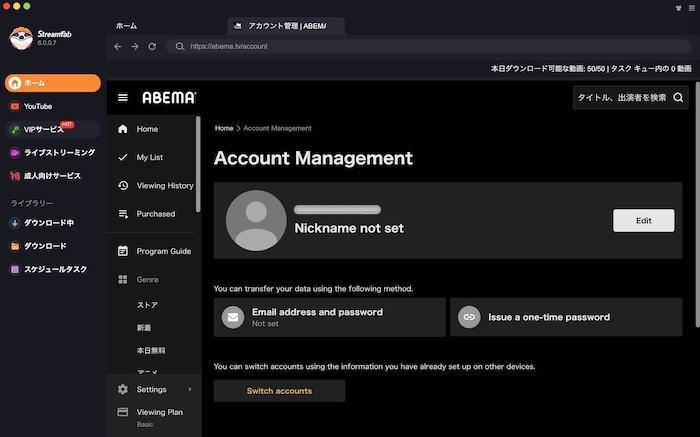
Task: Open My List in the ABEMA menu
Action: [x=152, y=157]
